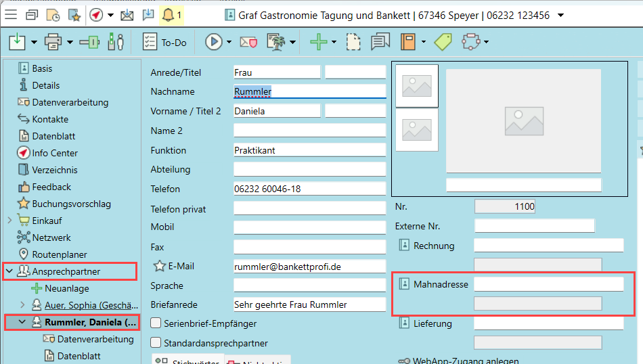Click the E-Mail favorite star icon
Screen dimensions: 643x364
point(159,266)
